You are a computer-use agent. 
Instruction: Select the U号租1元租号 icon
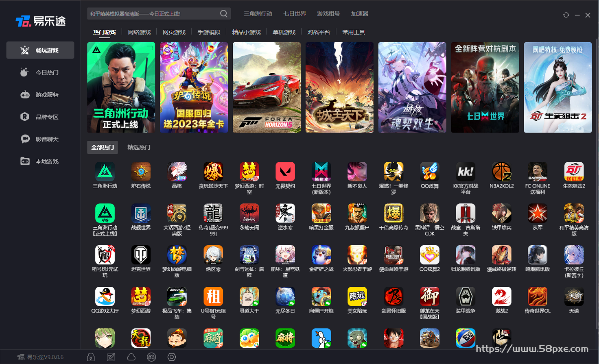click(x=213, y=296)
